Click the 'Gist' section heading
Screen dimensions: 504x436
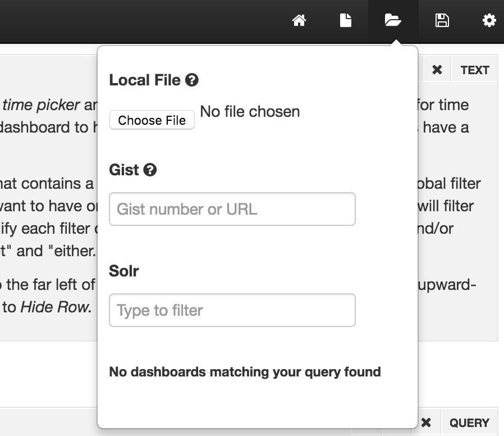click(x=124, y=170)
